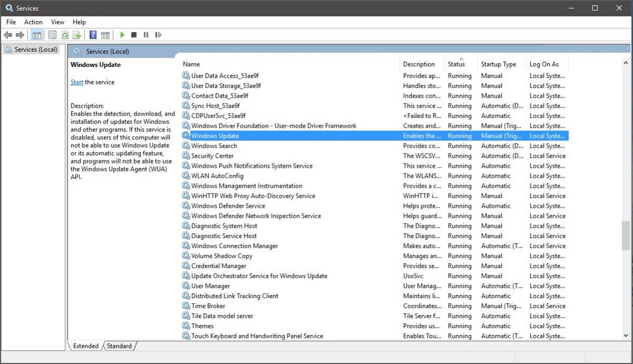This screenshot has height=364, width=633.
Task: Toggle the Action Pane visibility
Action: 105,35
